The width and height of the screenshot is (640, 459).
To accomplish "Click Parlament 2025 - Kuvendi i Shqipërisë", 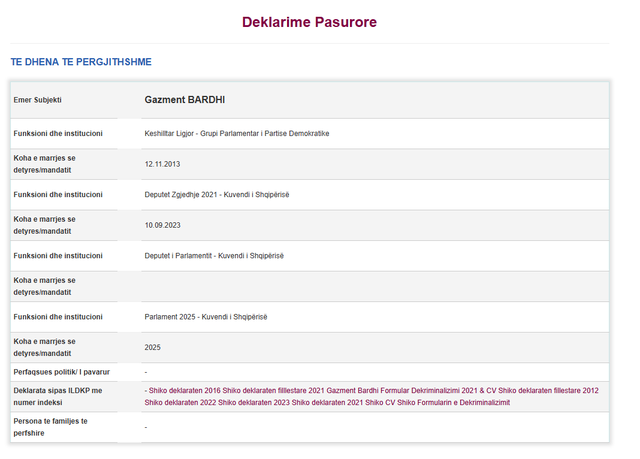I will point(206,317).
